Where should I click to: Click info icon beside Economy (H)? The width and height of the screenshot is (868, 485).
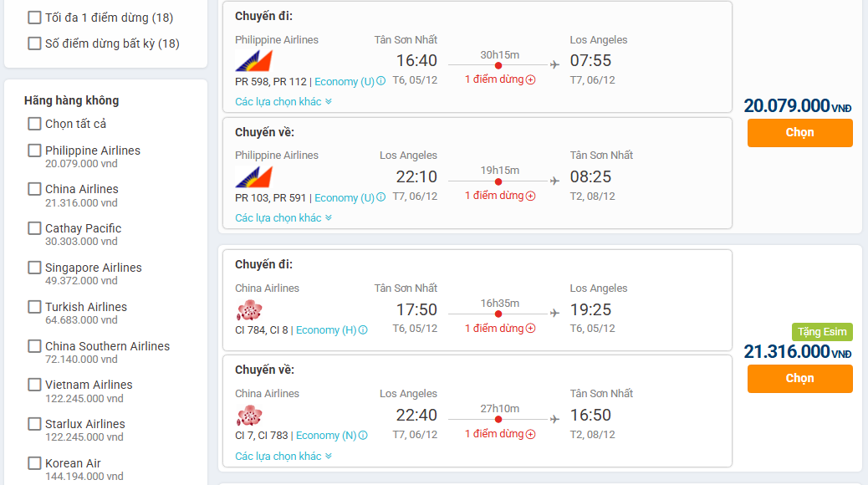coord(363,330)
